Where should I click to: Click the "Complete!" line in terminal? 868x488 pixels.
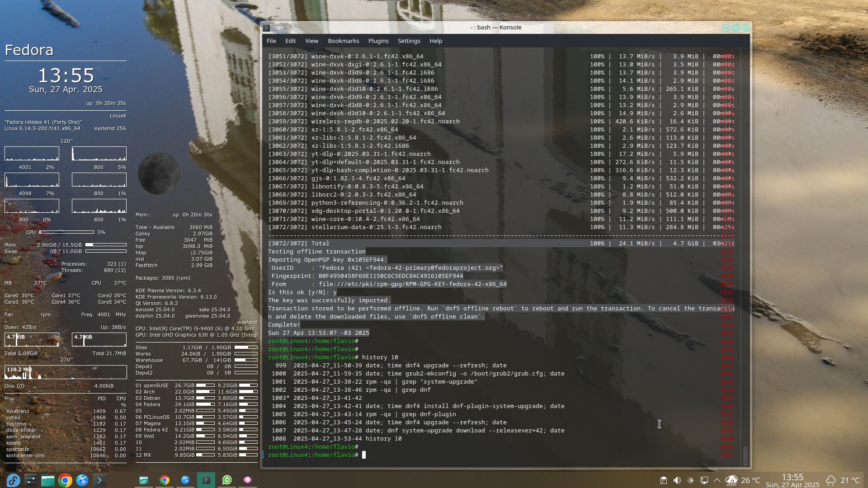point(284,325)
